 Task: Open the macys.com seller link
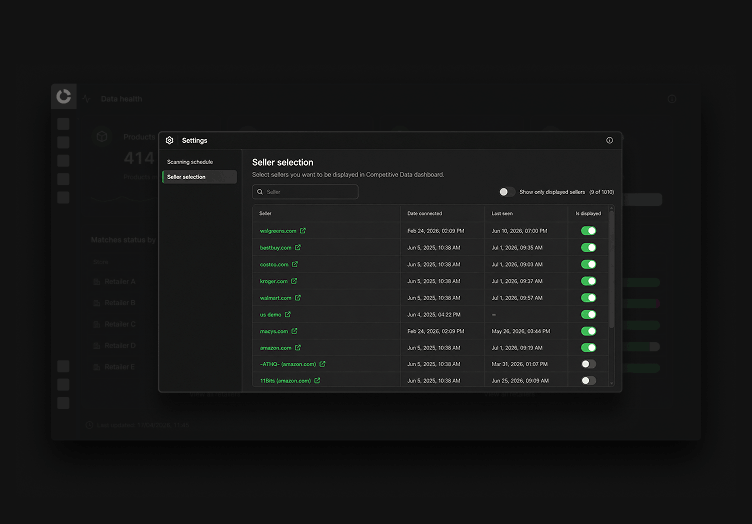(x=273, y=331)
